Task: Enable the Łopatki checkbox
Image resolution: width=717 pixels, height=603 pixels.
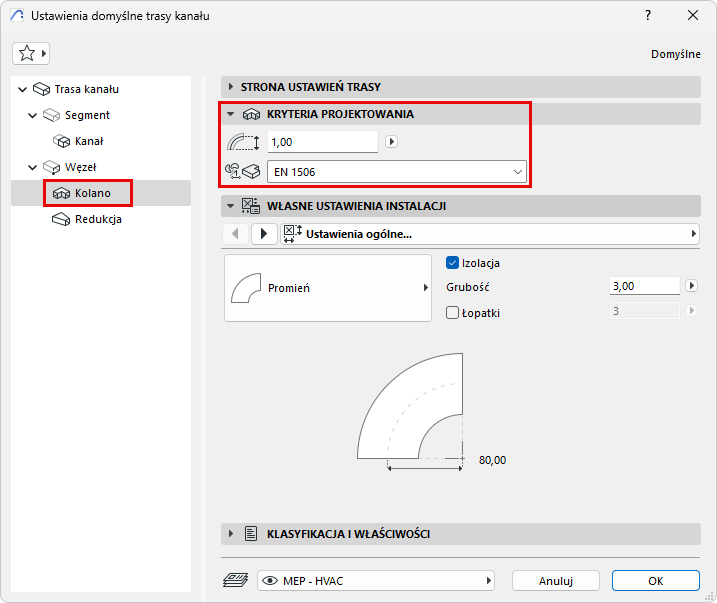Action: (x=452, y=313)
